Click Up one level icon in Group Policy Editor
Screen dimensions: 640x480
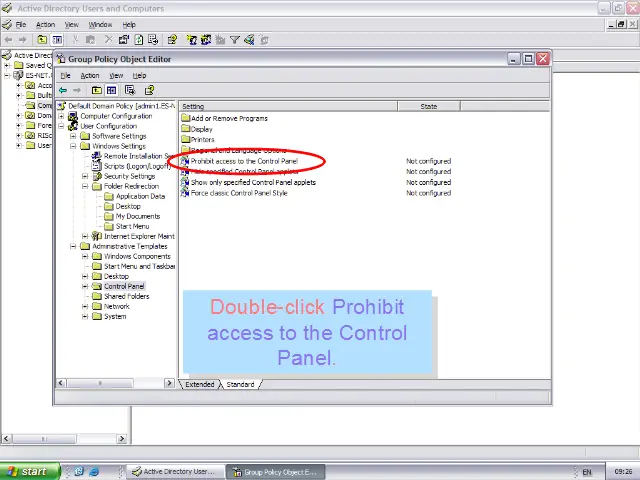[x=96, y=90]
